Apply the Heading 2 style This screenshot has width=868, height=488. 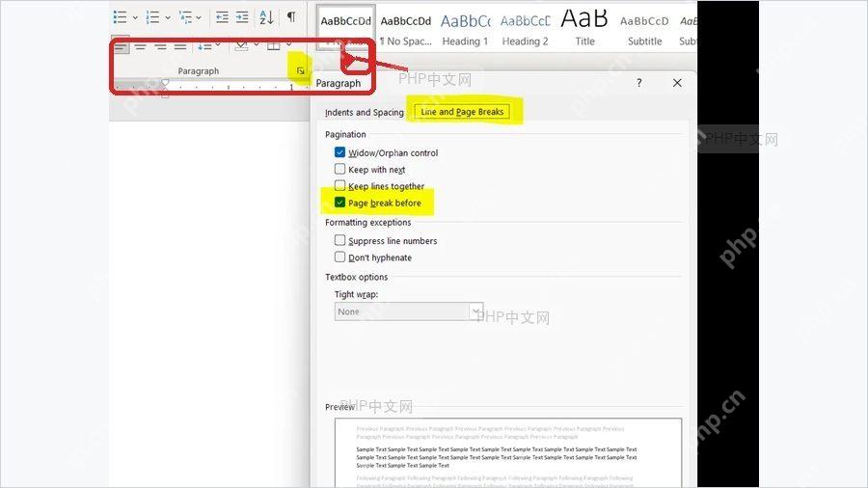[526, 29]
